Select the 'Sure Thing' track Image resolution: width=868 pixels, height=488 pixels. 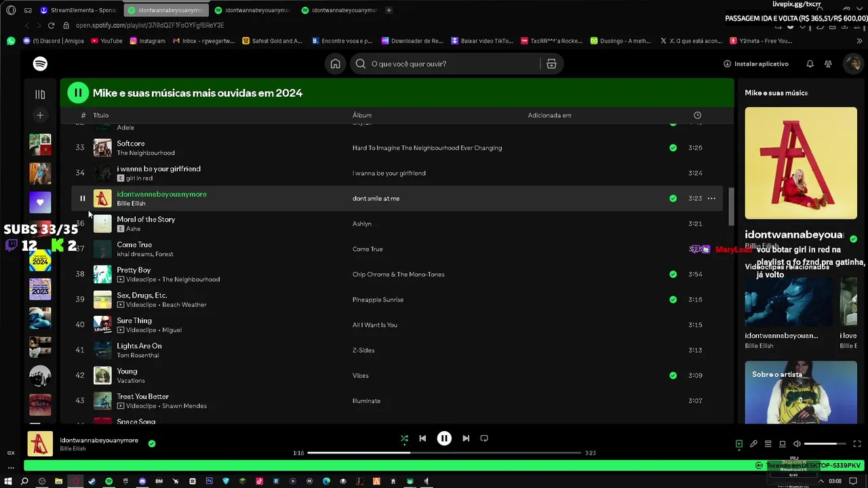pos(134,321)
